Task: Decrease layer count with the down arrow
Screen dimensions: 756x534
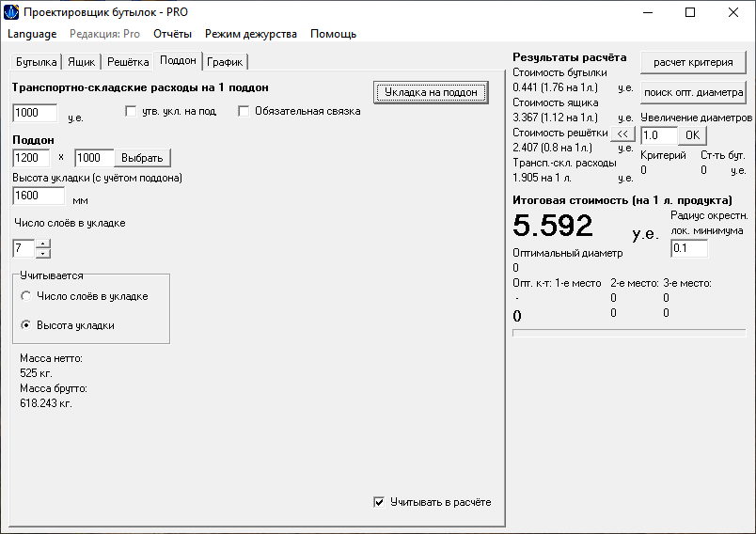Action: click(x=43, y=253)
